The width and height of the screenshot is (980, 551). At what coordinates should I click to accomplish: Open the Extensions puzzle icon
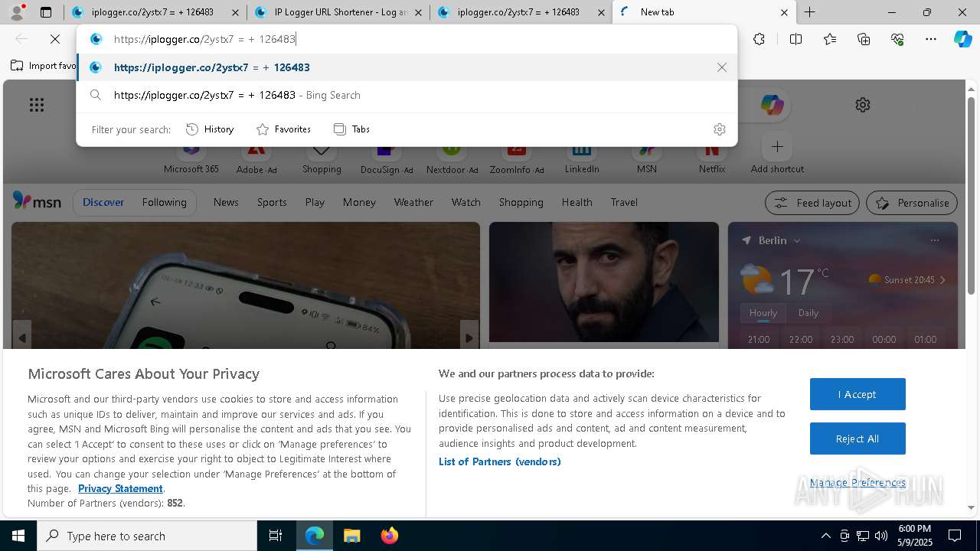pyautogui.click(x=759, y=39)
